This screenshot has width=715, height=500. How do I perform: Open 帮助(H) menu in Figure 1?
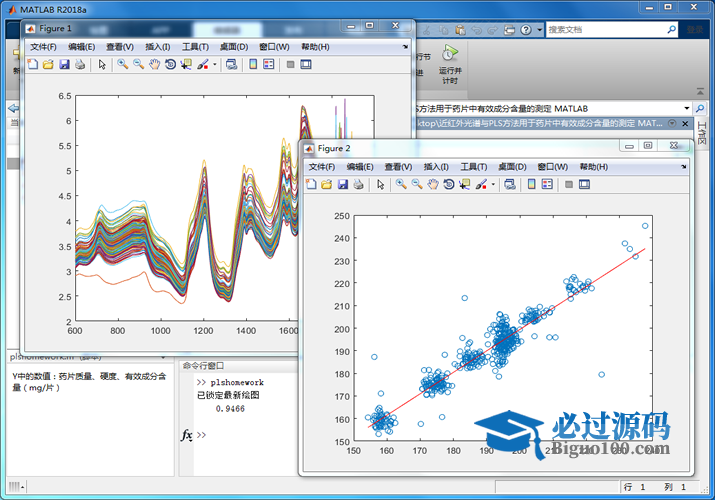(x=315, y=47)
